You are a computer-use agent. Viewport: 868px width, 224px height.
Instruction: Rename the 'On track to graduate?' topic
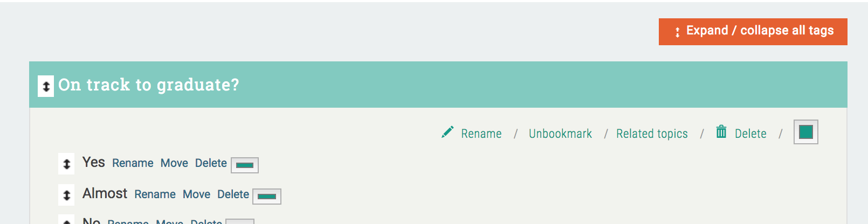[481, 134]
